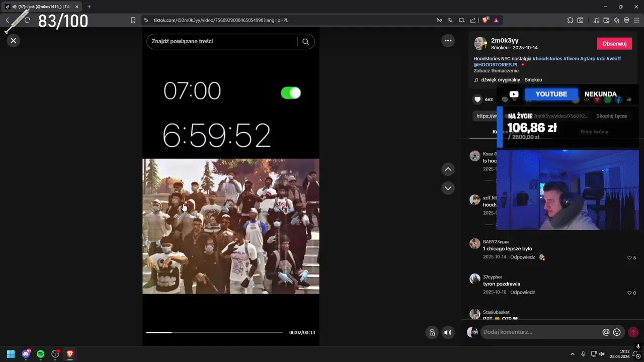Open Brave Shields lion icon
644x362 pixels.
[485, 20]
